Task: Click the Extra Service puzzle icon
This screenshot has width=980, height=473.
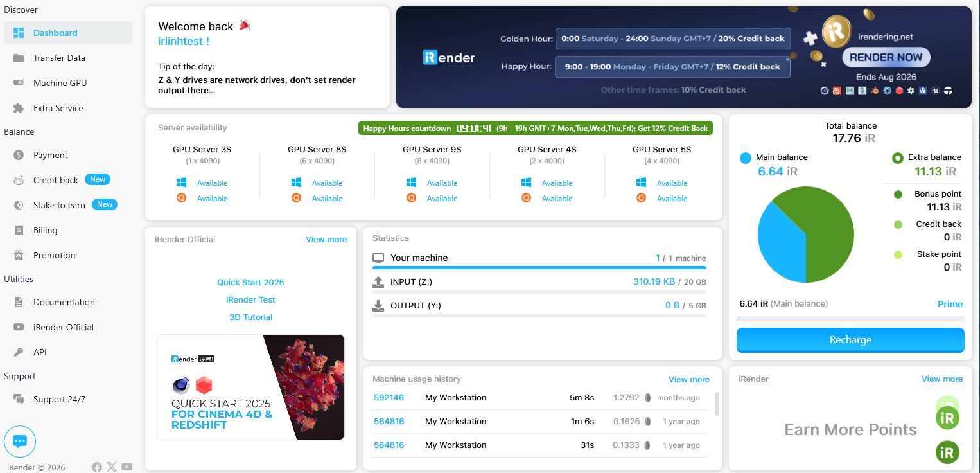Action: tap(19, 108)
